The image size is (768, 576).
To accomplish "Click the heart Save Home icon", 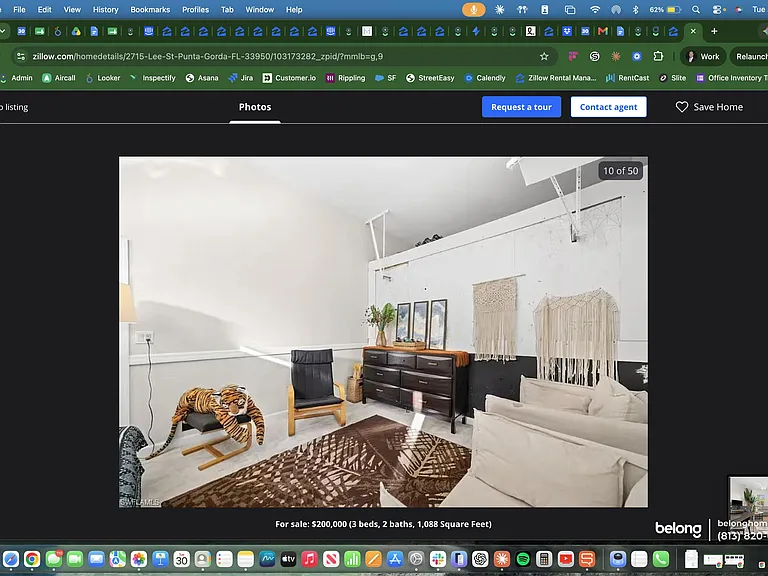I will coord(681,107).
